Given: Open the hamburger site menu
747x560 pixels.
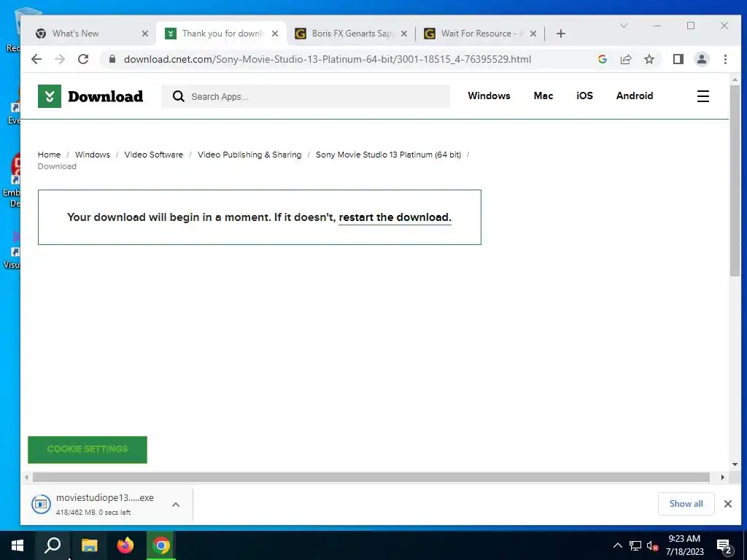Looking at the screenshot, I should [x=703, y=96].
